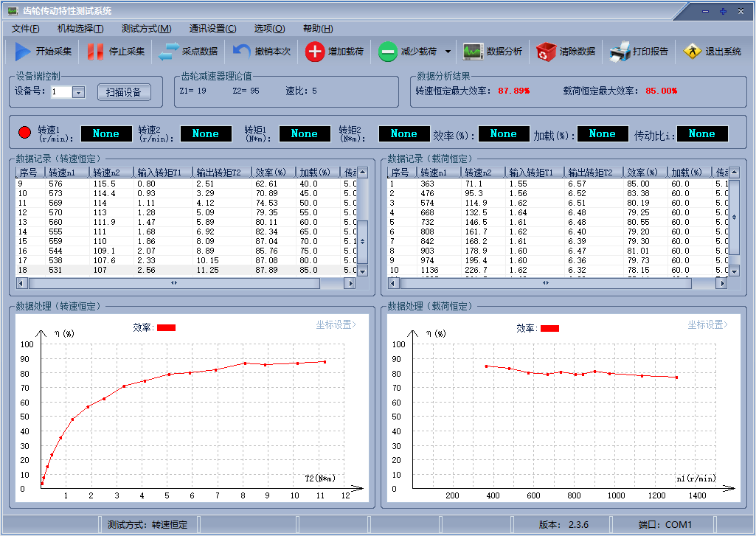Click the 减少载荷 green minus icon
The image size is (756, 536).
pyautogui.click(x=388, y=52)
